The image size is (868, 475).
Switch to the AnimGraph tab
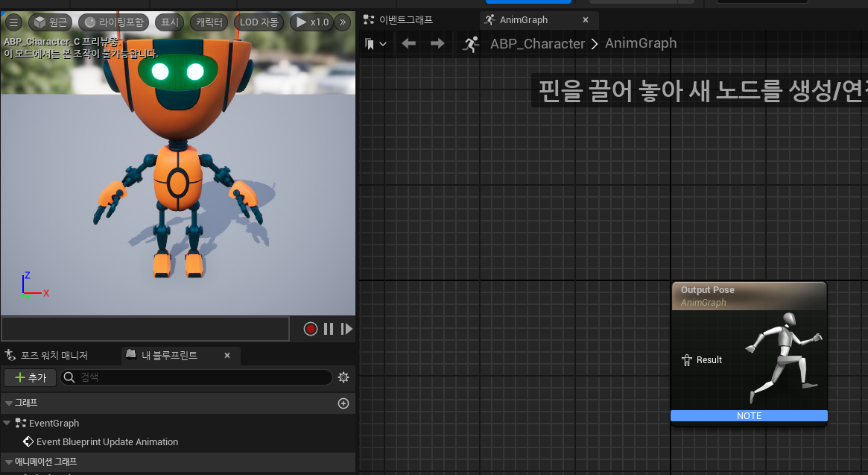(x=523, y=20)
